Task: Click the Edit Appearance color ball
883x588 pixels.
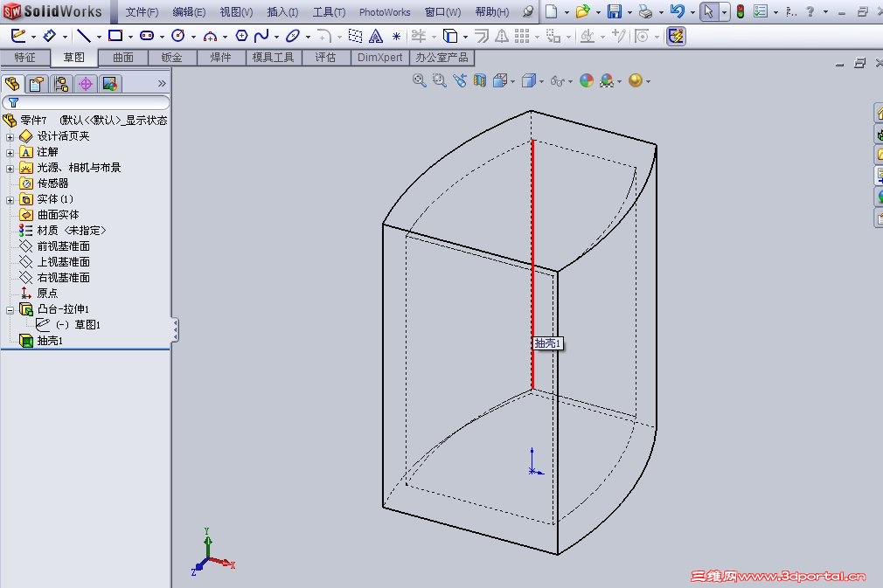Action: (x=587, y=81)
